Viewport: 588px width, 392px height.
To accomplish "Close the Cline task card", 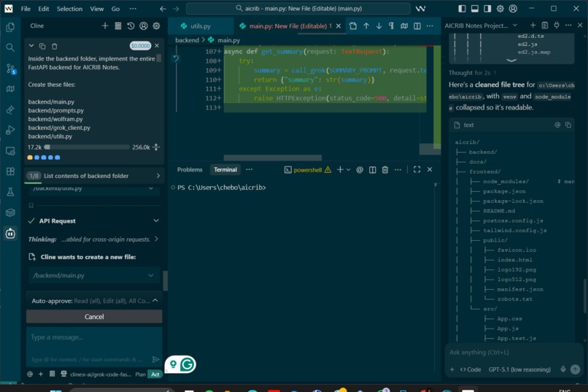I will pyautogui.click(x=157, y=46).
